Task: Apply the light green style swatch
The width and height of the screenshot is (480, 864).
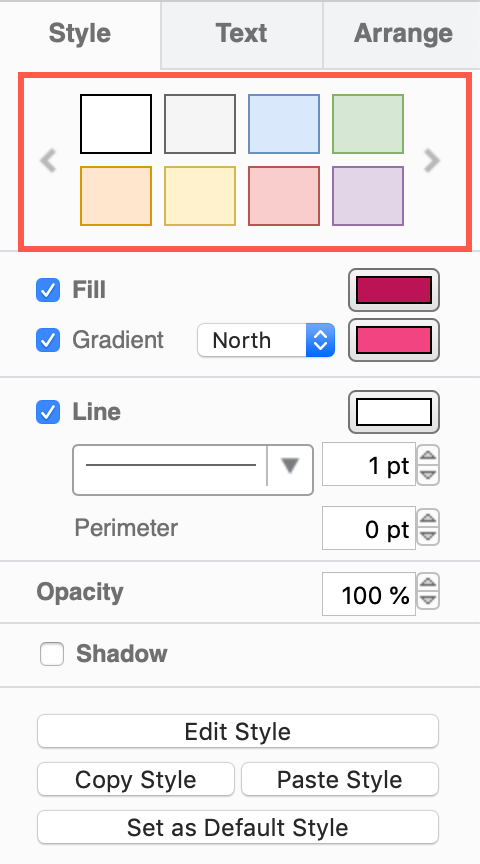Action: [x=368, y=124]
